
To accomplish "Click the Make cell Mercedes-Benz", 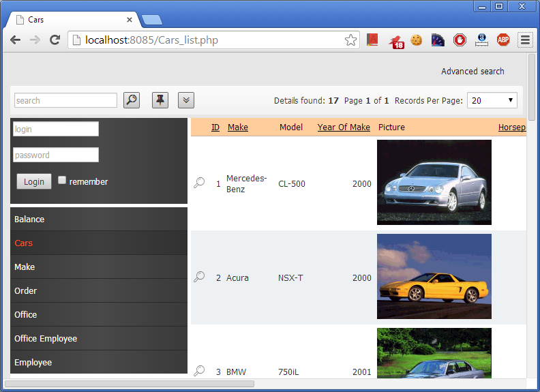I will click(247, 183).
